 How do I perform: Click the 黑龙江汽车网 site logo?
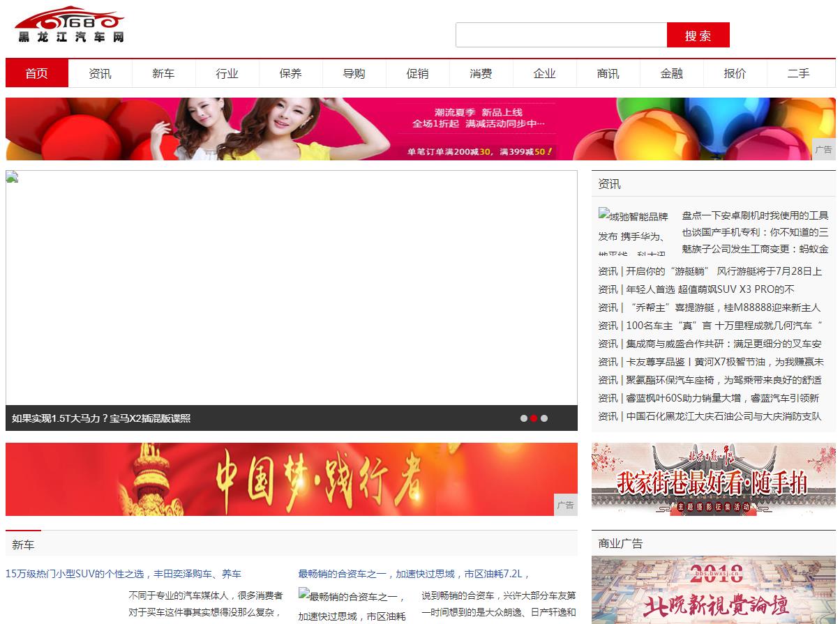coord(69,25)
